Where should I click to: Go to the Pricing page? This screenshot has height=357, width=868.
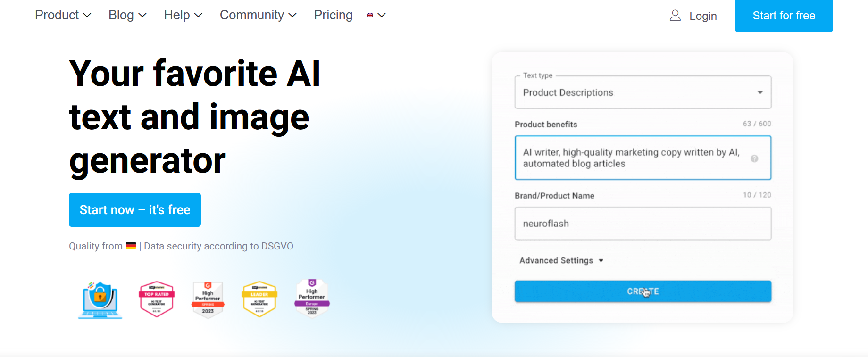click(333, 15)
